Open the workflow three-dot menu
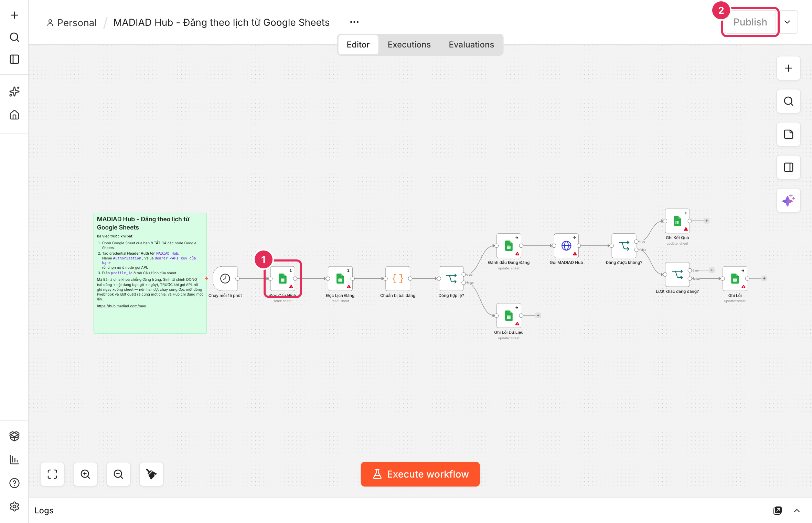Viewport: 812px width, 523px height. click(354, 22)
